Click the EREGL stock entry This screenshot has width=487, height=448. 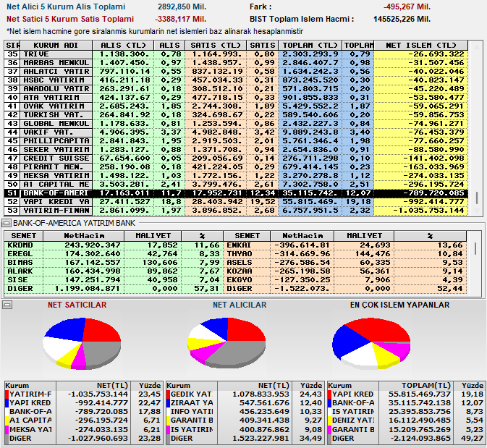(x=20, y=254)
